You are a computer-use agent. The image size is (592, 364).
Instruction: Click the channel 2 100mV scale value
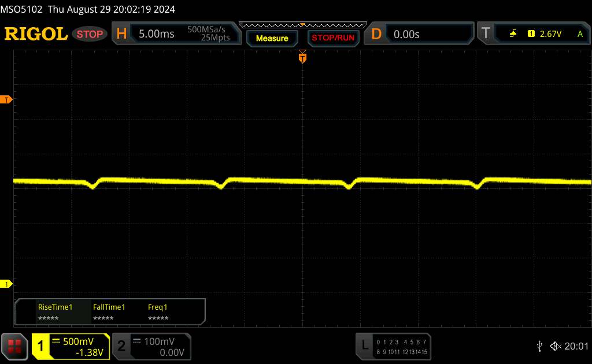[x=160, y=341]
